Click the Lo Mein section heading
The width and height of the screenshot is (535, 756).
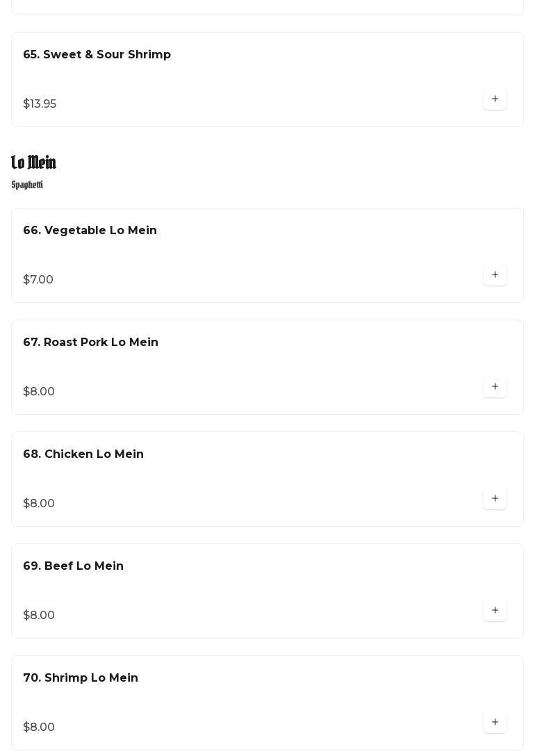(x=33, y=163)
